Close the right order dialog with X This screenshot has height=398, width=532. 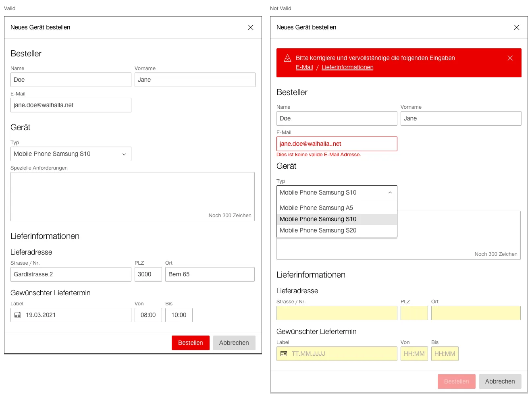516,27
